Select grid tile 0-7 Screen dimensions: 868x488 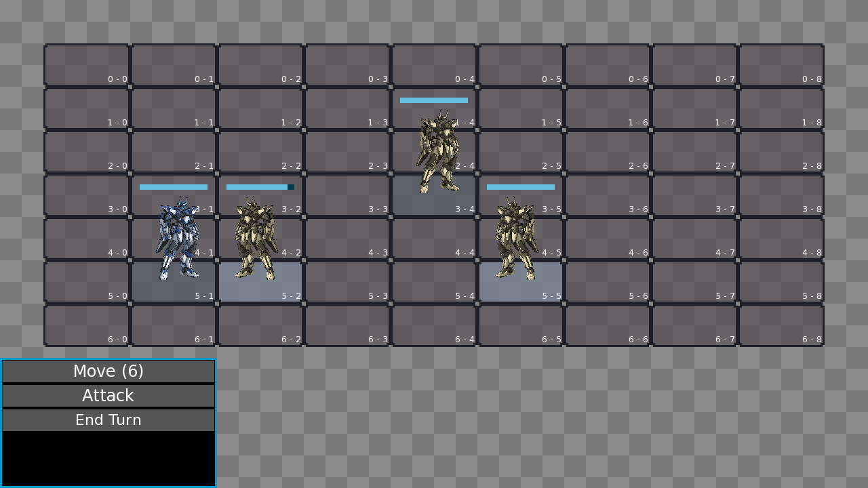694,65
